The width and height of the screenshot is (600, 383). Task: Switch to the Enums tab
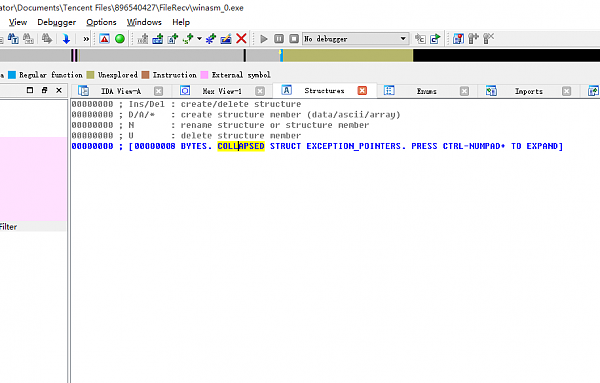[426, 91]
